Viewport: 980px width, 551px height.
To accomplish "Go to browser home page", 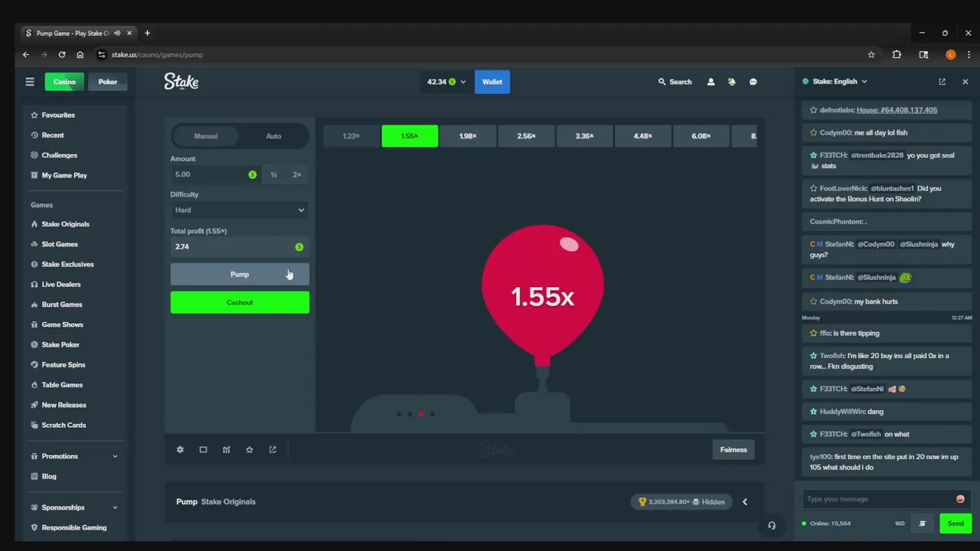I will pyautogui.click(x=80, y=55).
